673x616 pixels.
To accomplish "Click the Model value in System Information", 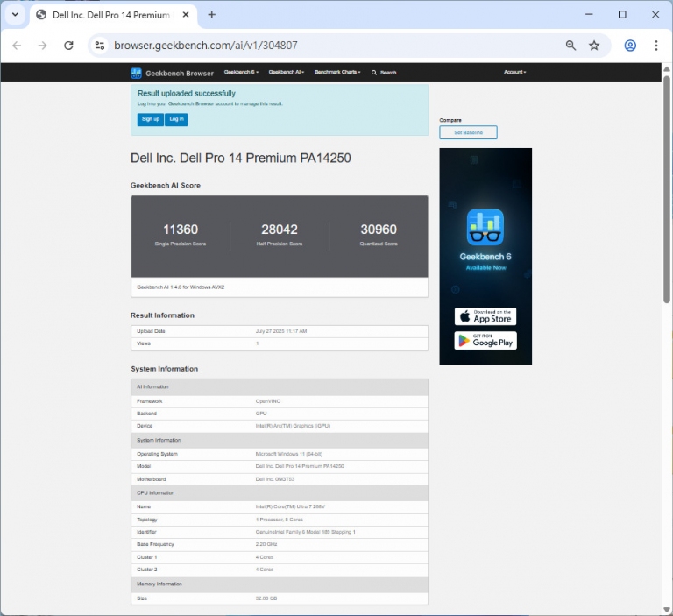I will click(x=300, y=467).
